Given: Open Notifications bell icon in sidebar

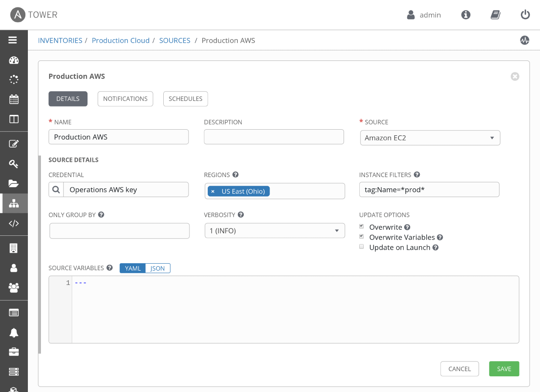Looking at the screenshot, I should click(x=14, y=333).
